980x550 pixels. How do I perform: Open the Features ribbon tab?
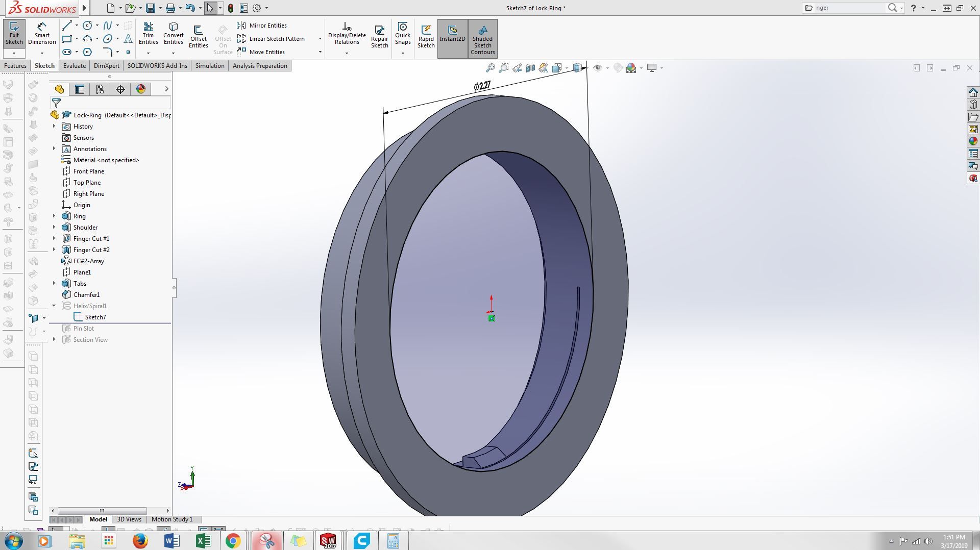15,66
